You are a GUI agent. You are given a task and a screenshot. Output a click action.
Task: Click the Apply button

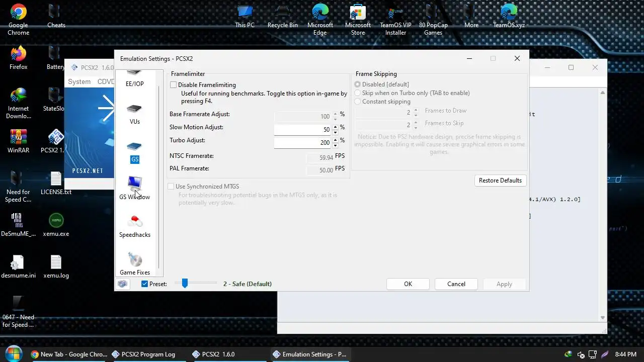[x=504, y=284]
